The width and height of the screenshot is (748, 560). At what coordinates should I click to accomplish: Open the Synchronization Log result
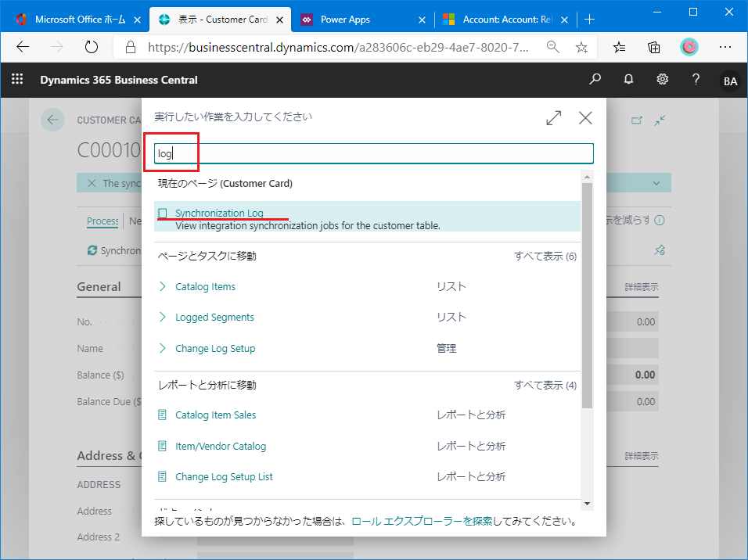point(219,214)
